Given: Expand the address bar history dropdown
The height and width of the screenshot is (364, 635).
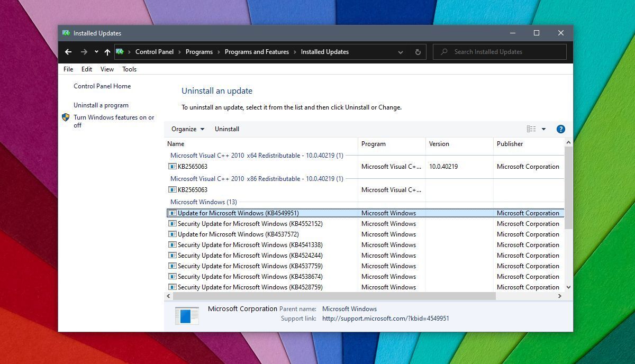Looking at the screenshot, I should (401, 52).
